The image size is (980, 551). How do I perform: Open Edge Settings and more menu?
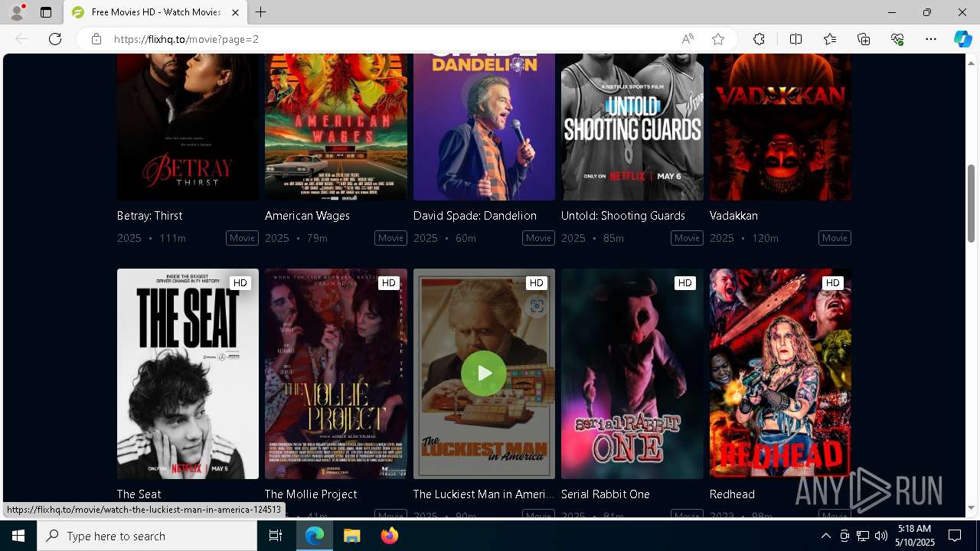(x=931, y=39)
